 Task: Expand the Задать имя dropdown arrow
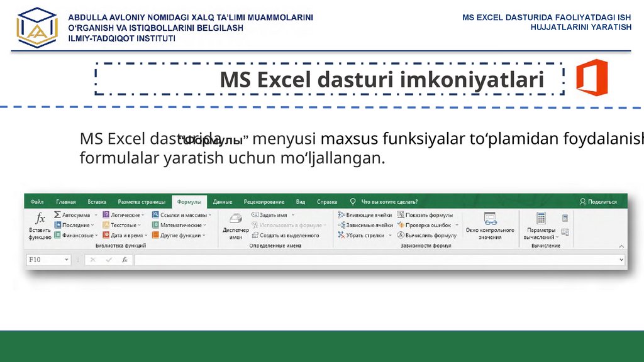pyautogui.click(x=293, y=215)
